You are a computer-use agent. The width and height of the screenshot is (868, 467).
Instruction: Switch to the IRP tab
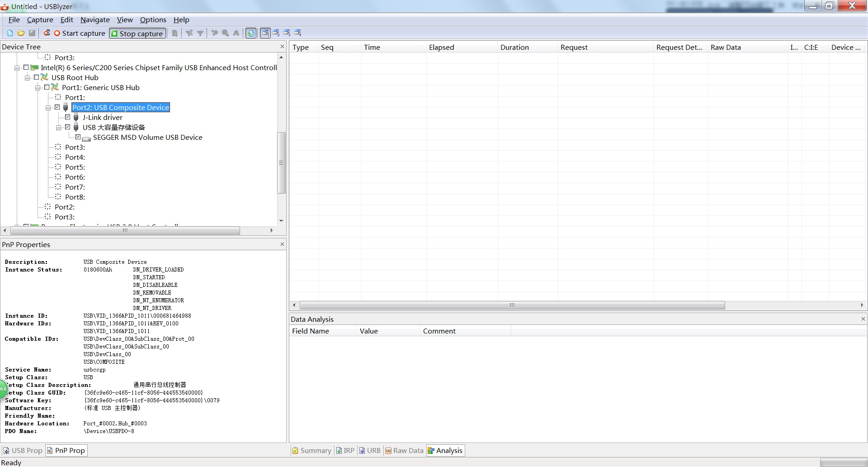(x=345, y=451)
